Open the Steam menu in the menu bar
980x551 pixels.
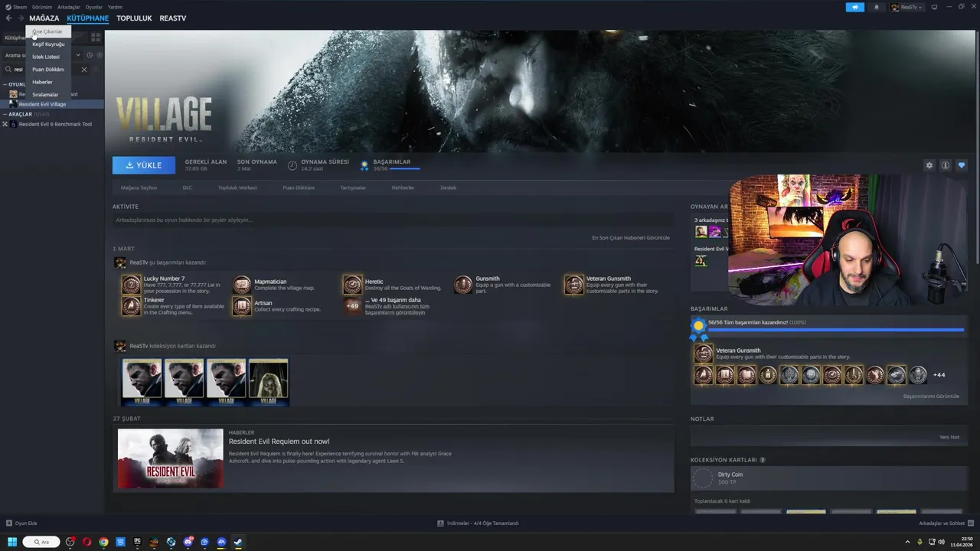point(17,7)
